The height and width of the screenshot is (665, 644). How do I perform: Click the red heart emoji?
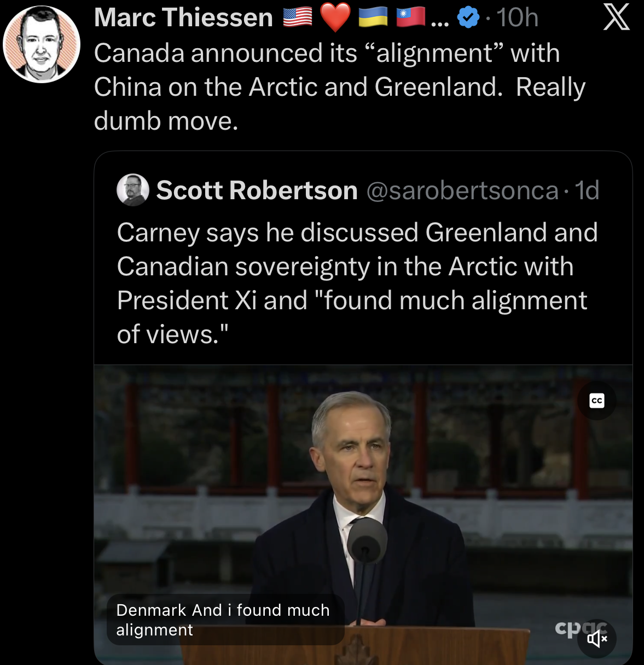(x=335, y=18)
